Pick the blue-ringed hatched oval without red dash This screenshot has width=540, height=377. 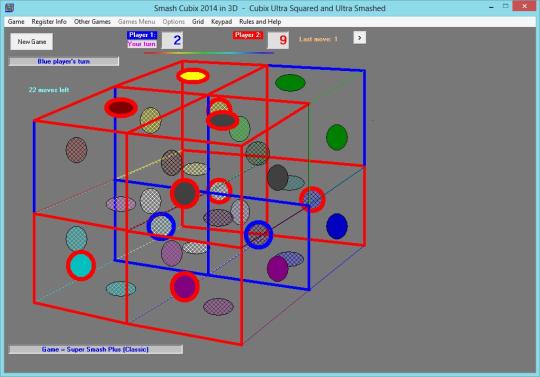161,226
